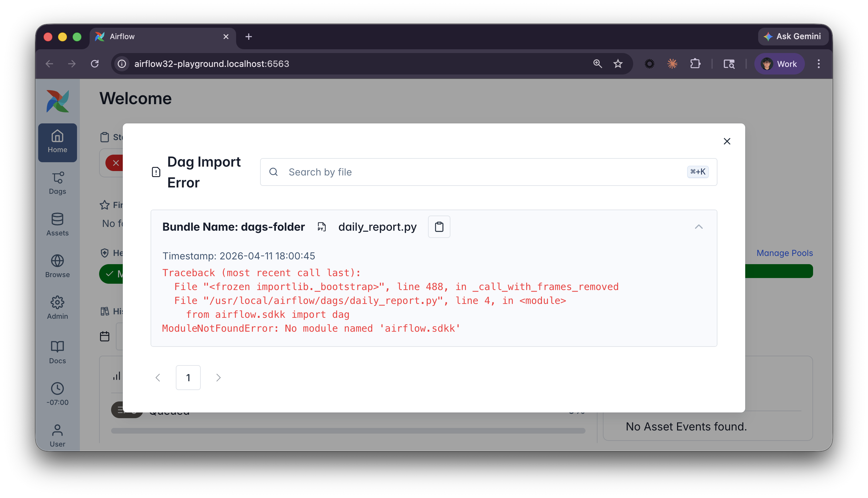The image size is (868, 498).
Task: Open the Work profile menu
Action: click(779, 64)
